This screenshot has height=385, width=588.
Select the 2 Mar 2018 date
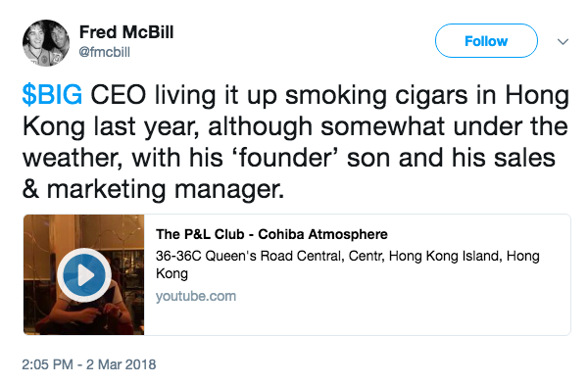click(x=122, y=364)
